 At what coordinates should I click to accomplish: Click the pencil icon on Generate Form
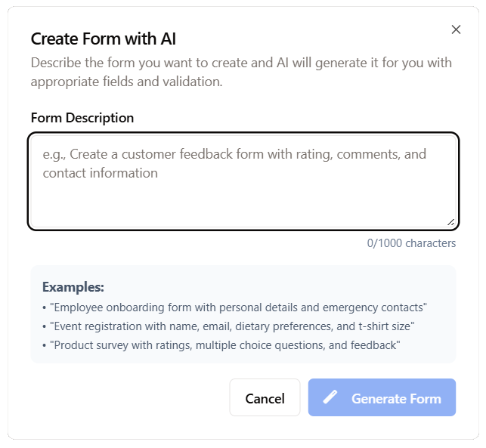pos(330,397)
